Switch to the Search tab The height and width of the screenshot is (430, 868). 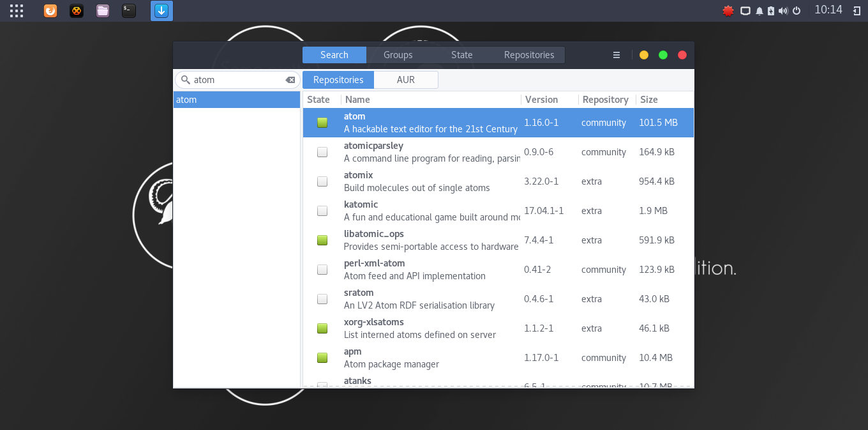coord(334,55)
